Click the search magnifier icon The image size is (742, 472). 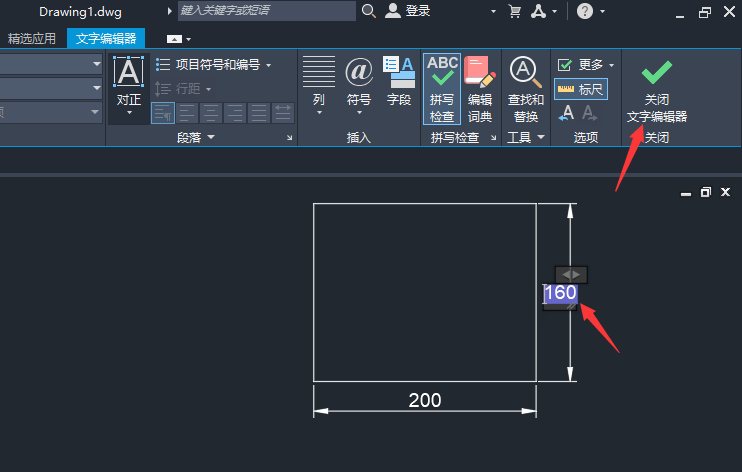tap(369, 11)
